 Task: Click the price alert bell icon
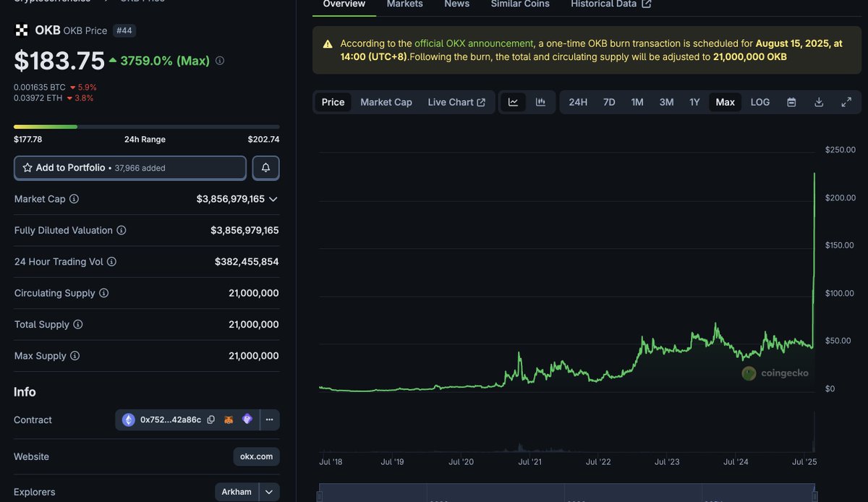pos(265,168)
